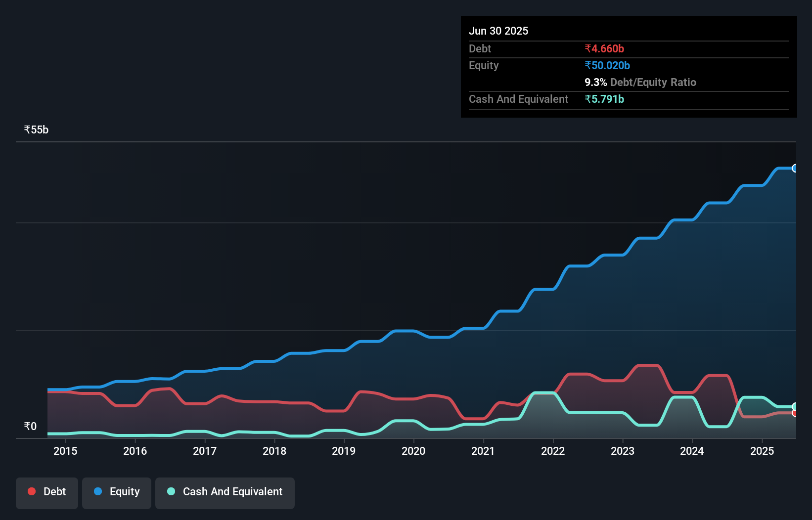Toggle the Equity series legend button

117,492
